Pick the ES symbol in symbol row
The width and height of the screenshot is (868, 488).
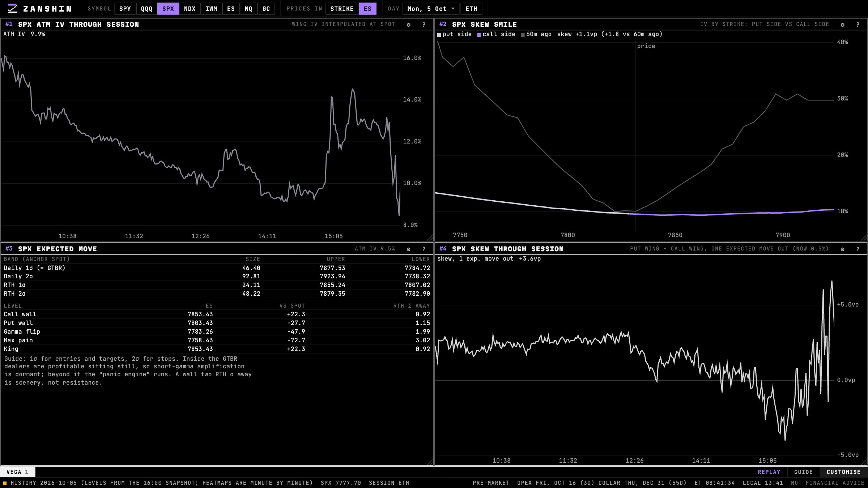click(x=231, y=9)
